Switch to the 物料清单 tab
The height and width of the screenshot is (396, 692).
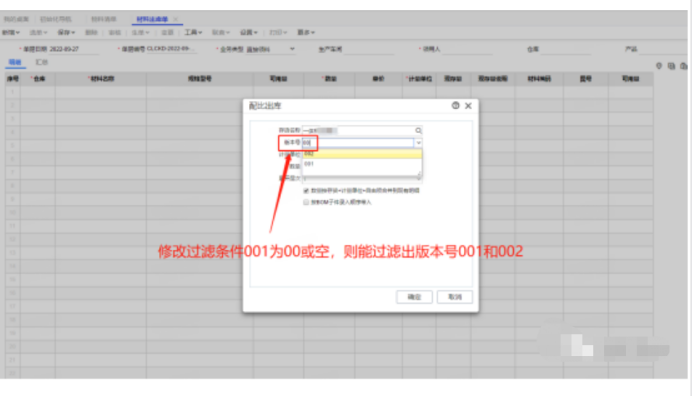[x=104, y=19]
